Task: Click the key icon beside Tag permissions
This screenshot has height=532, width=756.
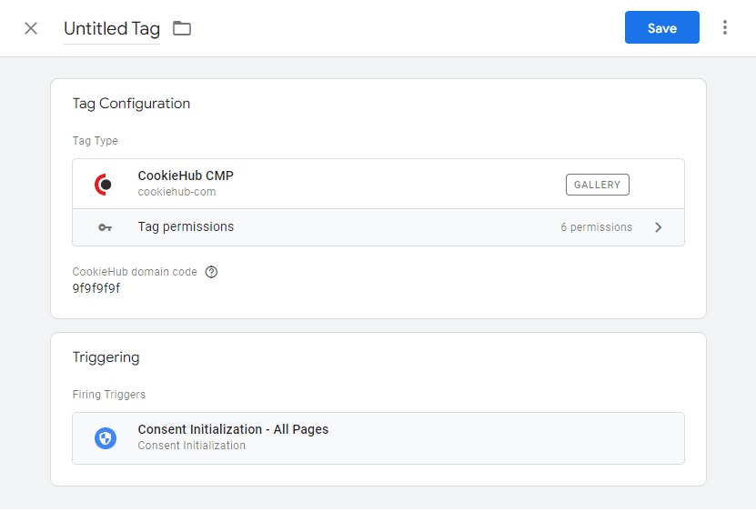Action: pyautogui.click(x=105, y=227)
